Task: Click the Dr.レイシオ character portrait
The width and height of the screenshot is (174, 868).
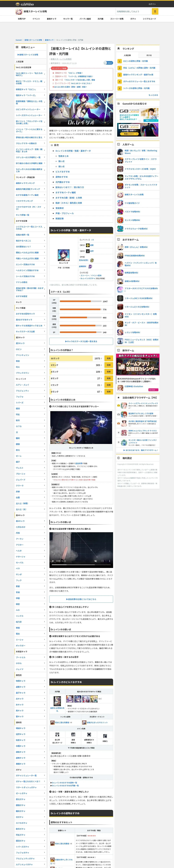Action: 64,255
